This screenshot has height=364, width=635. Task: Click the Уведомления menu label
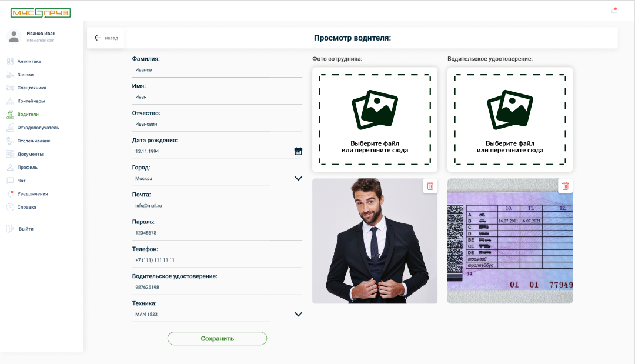32,194
